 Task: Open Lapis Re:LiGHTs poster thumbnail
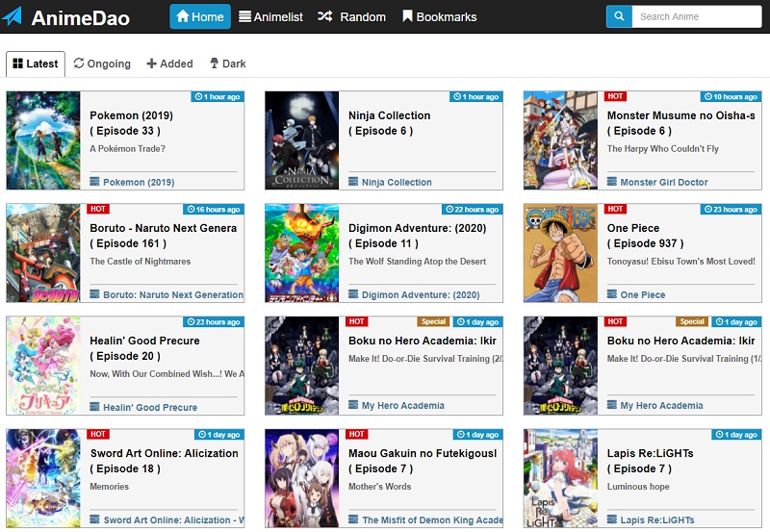click(x=561, y=478)
